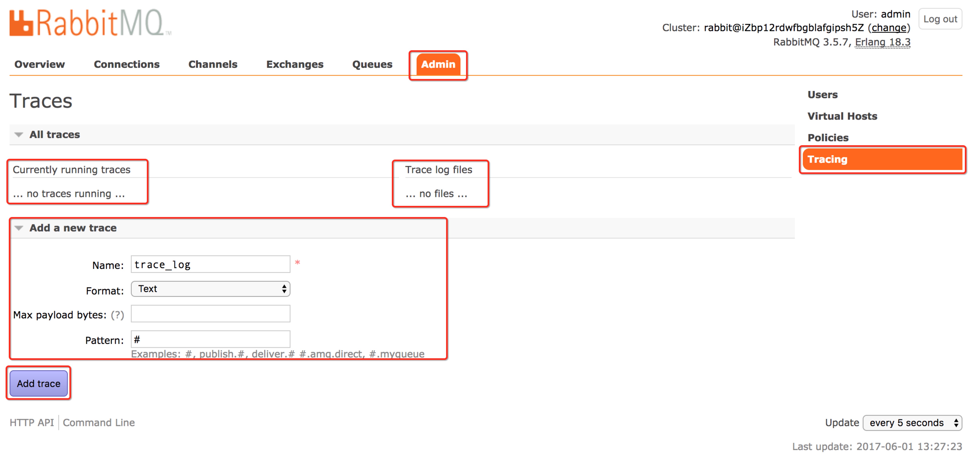The width and height of the screenshot is (980, 470).
Task: Click the 'Trace log files' heading
Action: click(438, 170)
